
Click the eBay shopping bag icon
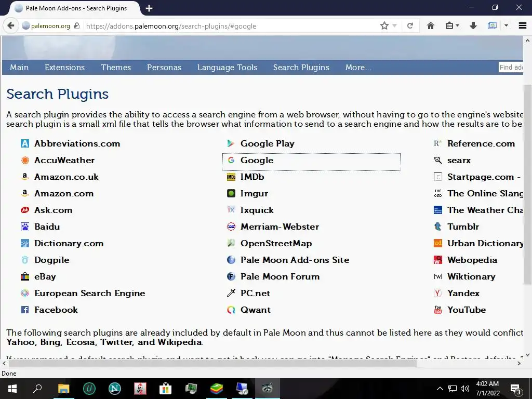click(x=25, y=276)
